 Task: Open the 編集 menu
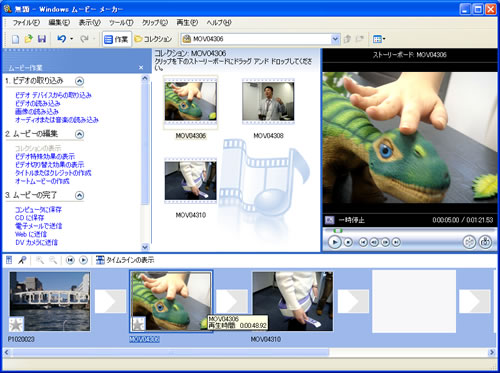[x=59, y=23]
